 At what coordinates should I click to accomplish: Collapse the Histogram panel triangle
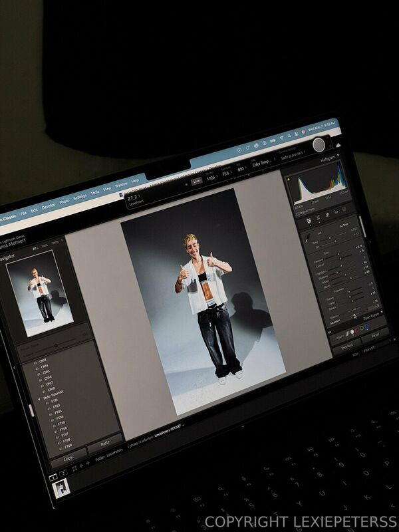click(338, 156)
